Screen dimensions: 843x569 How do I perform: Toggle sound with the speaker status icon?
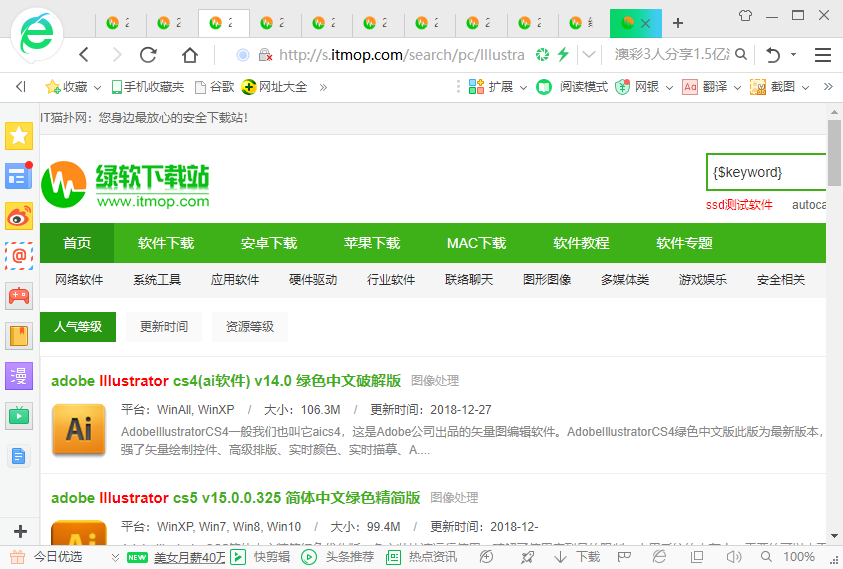(733, 557)
